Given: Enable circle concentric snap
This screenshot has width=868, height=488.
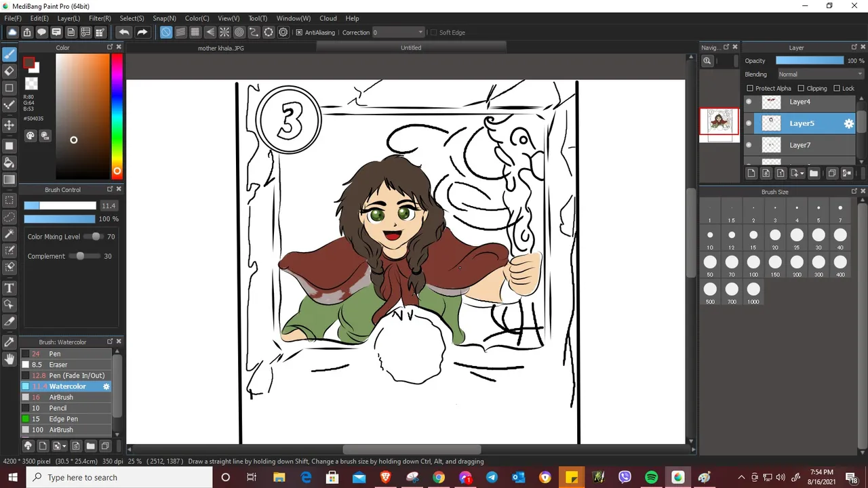Looking at the screenshot, I should (x=239, y=32).
